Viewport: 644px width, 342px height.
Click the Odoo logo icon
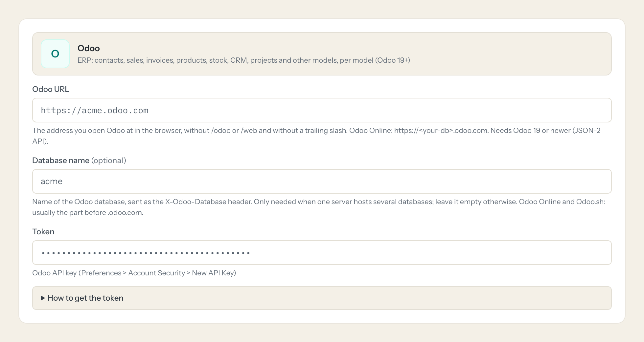(x=55, y=54)
